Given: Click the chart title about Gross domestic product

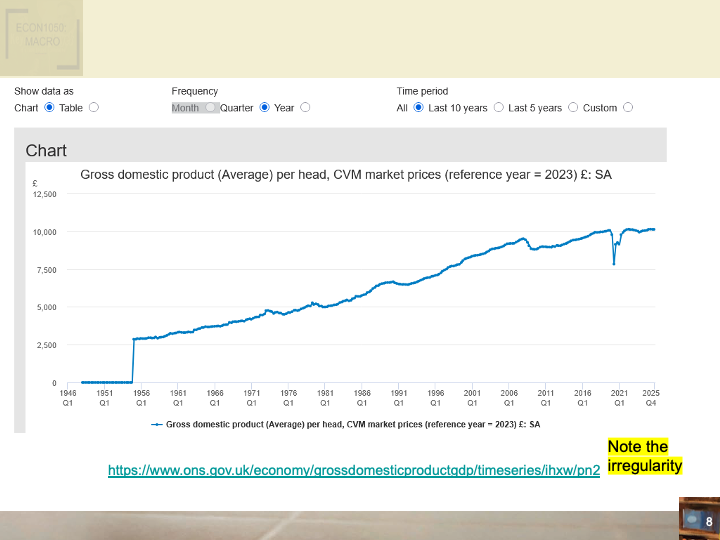Looking at the screenshot, I should 345,175.
